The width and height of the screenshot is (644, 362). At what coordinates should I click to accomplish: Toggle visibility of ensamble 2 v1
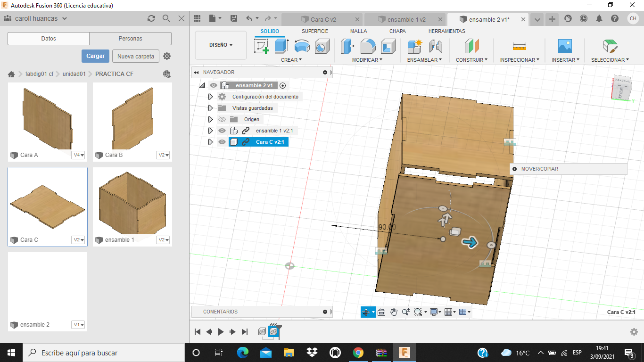pyautogui.click(x=214, y=85)
